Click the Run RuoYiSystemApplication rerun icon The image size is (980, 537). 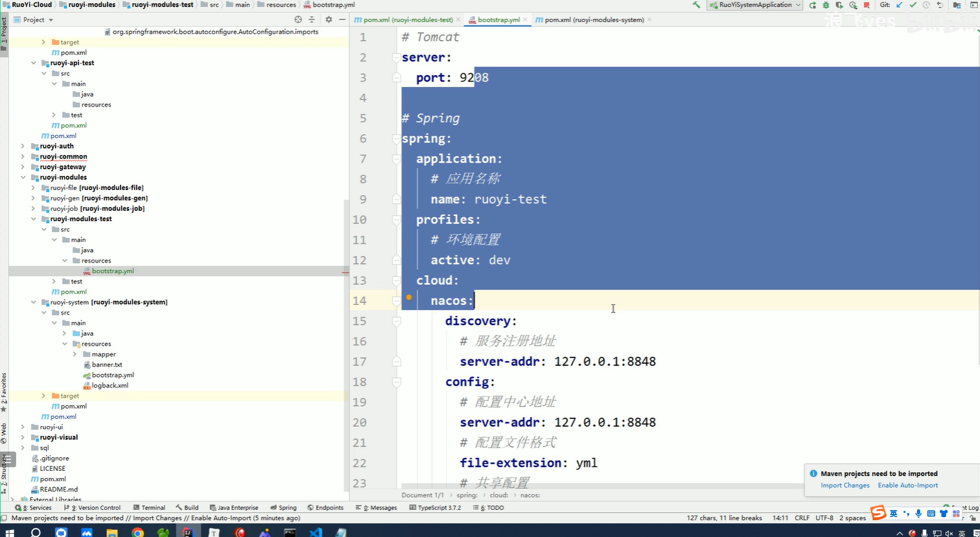(x=814, y=5)
